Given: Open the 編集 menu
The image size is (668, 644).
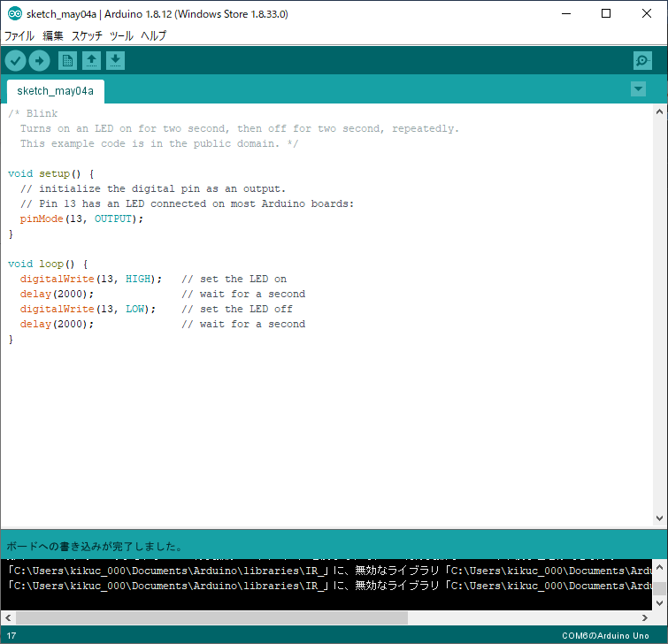Looking at the screenshot, I should tap(53, 36).
